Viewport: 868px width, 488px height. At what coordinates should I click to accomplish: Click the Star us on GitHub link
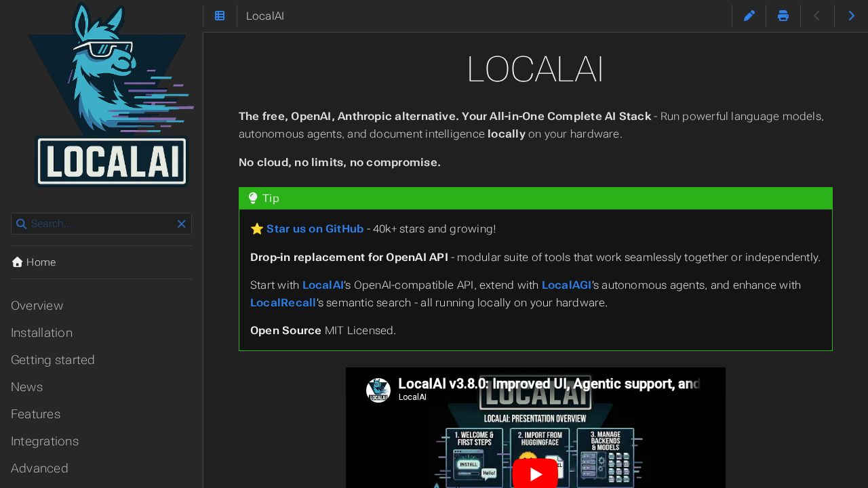(315, 229)
